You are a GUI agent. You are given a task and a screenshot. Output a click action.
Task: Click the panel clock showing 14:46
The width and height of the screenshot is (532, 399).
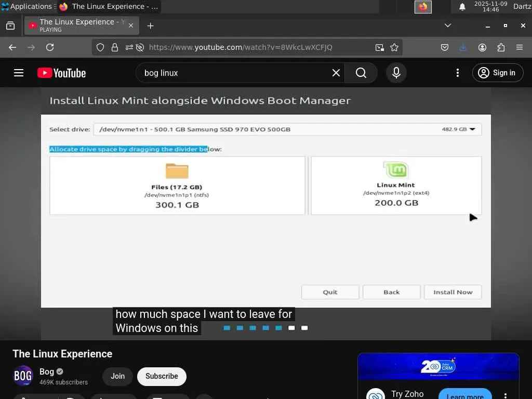[490, 6]
